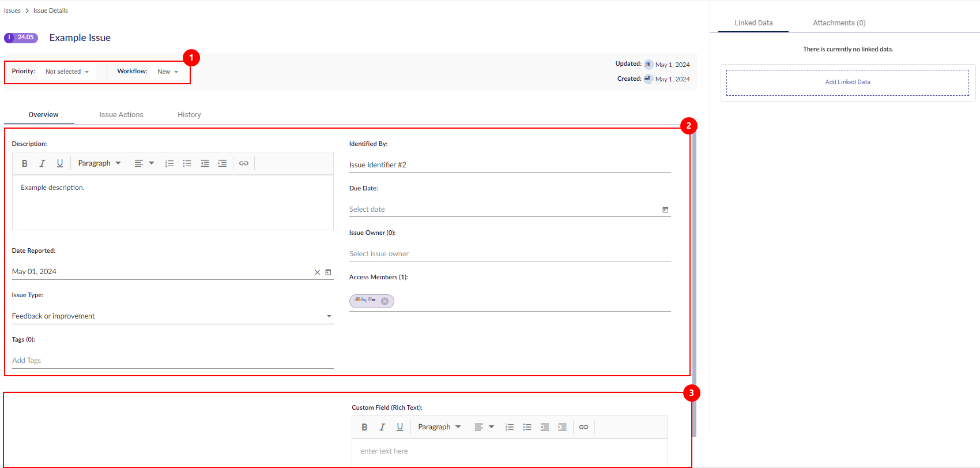
Task: Open the Due Date calendar picker
Action: pos(665,209)
